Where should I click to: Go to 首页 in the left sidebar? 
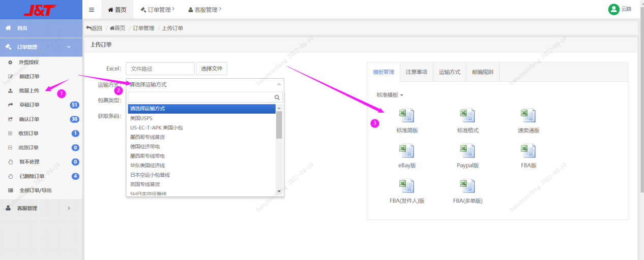click(x=41, y=28)
